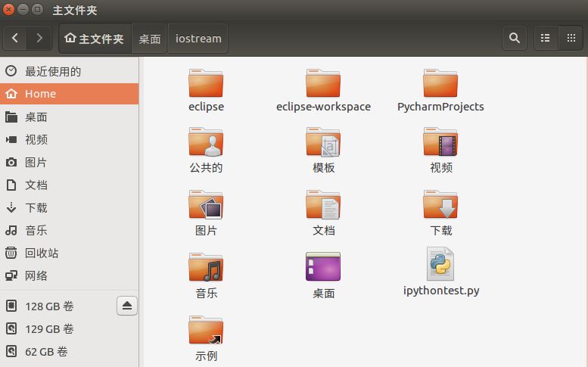The image size is (588, 367).
Task: Go forward with the right arrow button
Action: click(39, 38)
